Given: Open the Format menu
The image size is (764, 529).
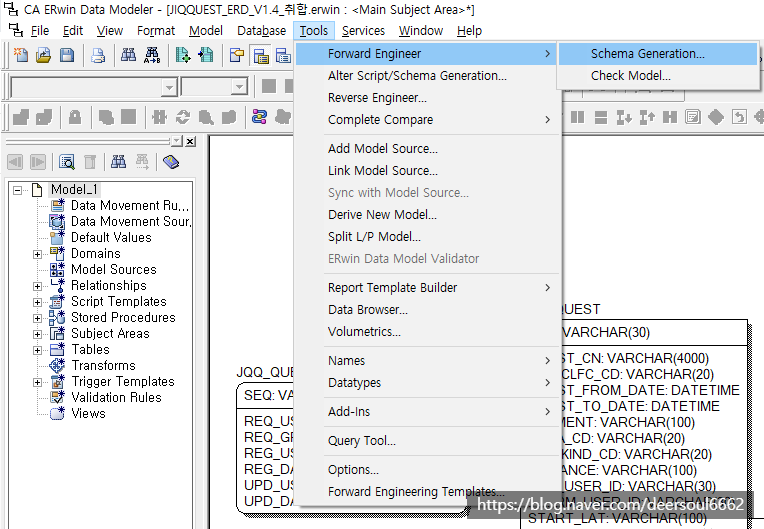Looking at the screenshot, I should 156,31.
